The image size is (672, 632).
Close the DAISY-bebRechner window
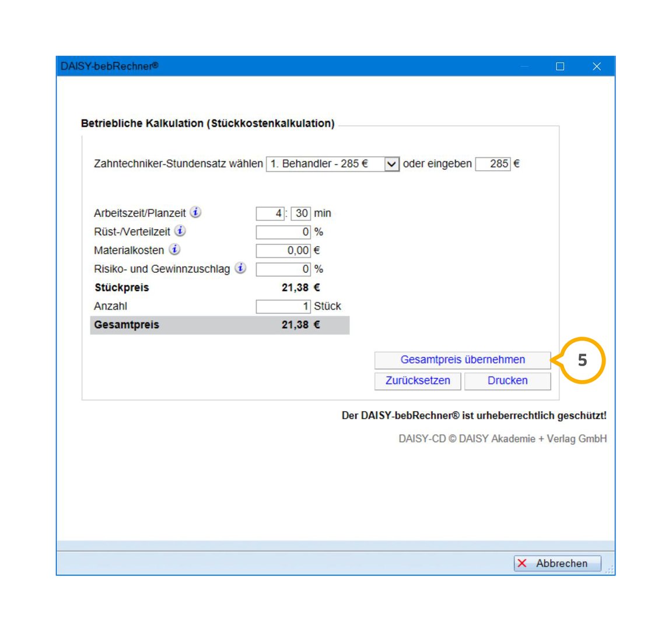tap(597, 66)
